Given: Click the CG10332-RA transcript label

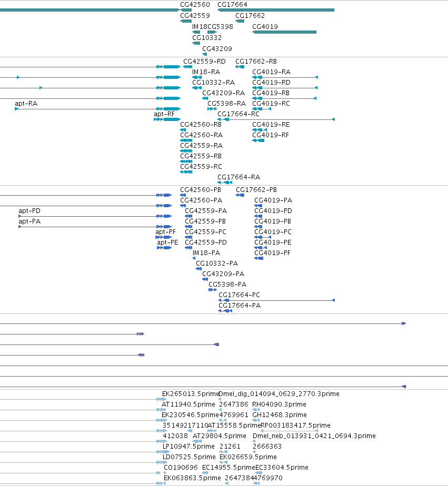Looking at the screenshot, I should coord(213,83).
